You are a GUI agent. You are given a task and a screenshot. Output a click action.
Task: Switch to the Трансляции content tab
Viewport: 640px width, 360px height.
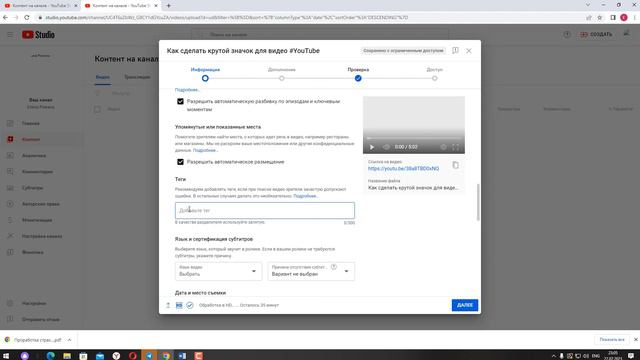coord(137,77)
